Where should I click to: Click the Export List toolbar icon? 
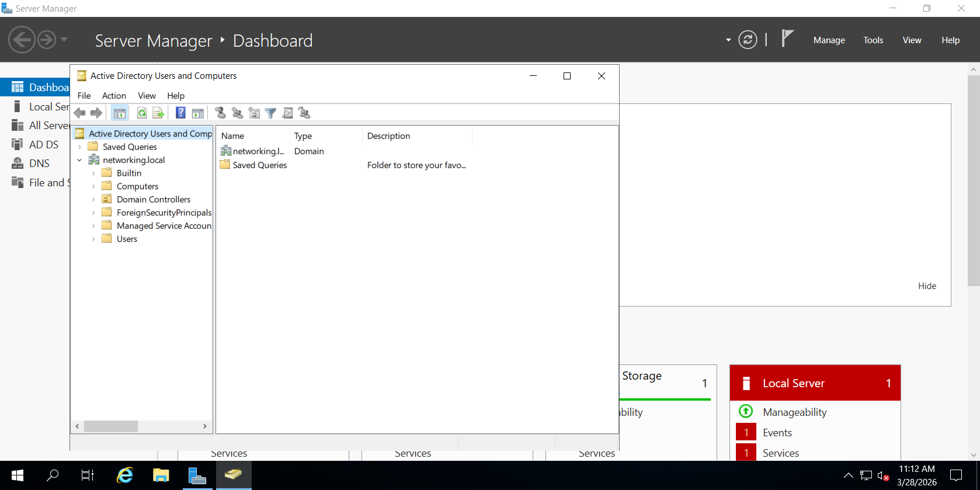point(158,113)
